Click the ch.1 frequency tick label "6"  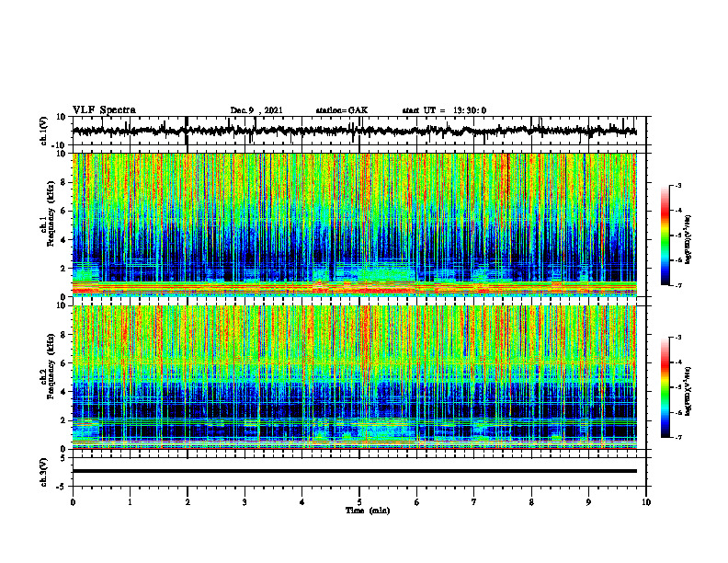[63, 211]
